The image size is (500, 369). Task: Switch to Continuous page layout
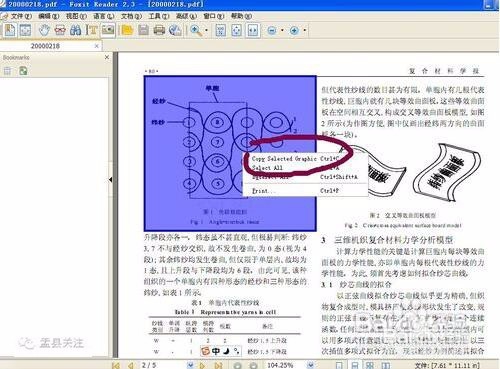pos(355,365)
